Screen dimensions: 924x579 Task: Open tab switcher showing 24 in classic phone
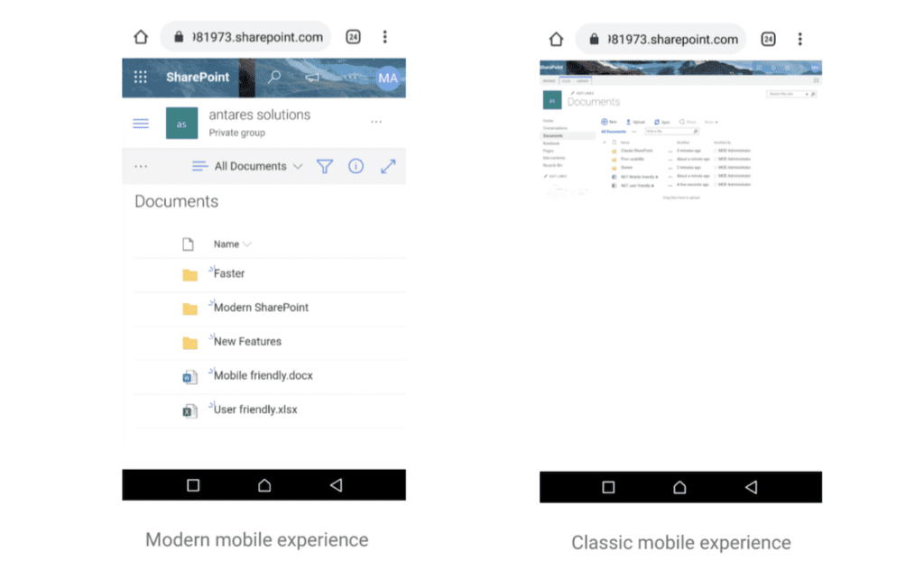pos(768,40)
